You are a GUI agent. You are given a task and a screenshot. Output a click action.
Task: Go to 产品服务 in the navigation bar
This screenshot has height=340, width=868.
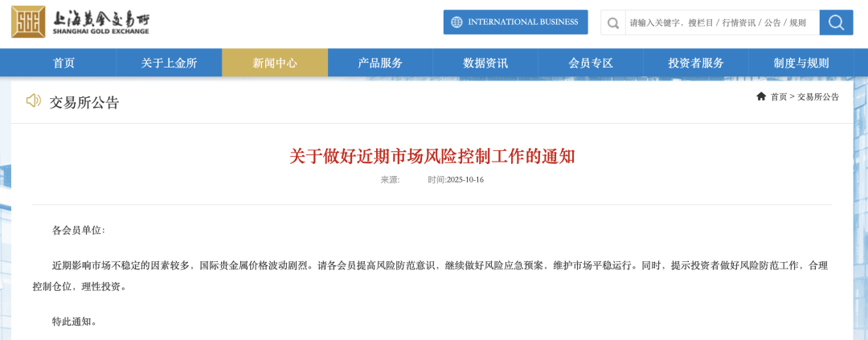(x=380, y=63)
